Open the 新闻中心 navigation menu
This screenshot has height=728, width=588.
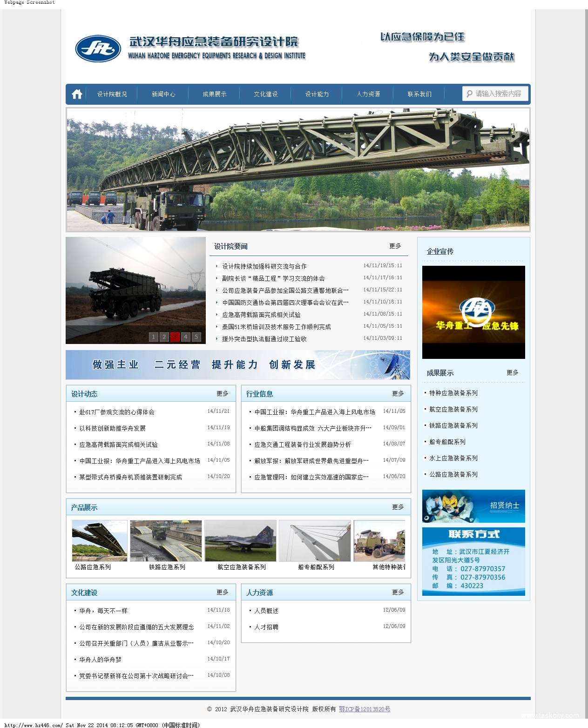click(x=163, y=94)
